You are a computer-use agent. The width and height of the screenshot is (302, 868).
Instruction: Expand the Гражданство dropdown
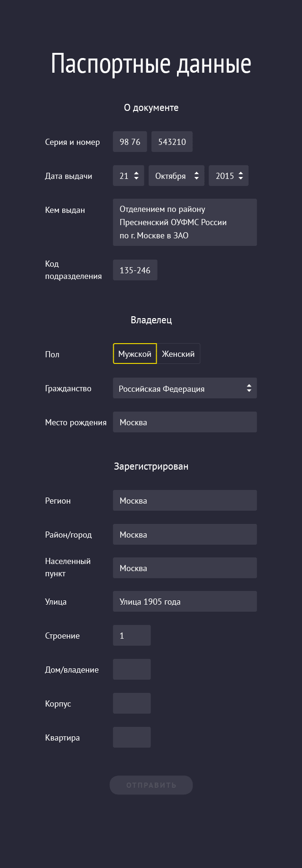tap(185, 388)
